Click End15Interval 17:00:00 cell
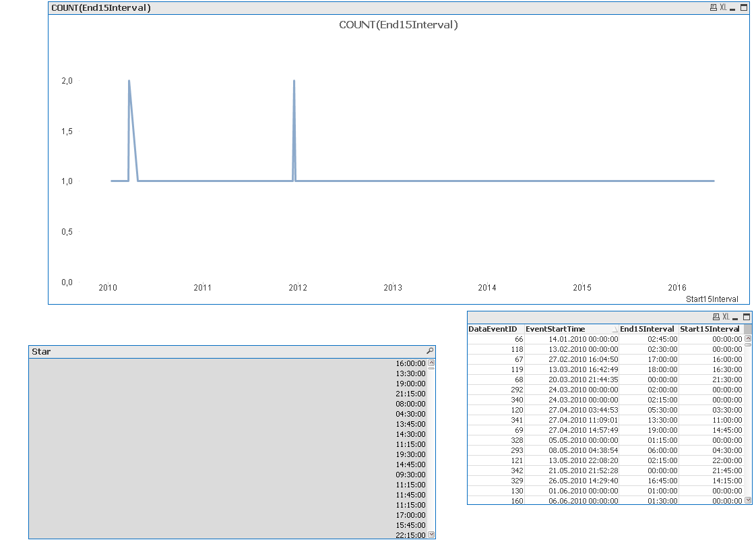Viewport: 756px width, 544px height. 649,360
